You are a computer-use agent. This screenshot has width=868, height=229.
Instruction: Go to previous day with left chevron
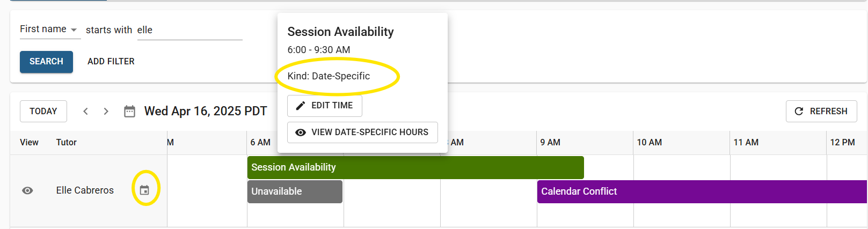tap(85, 111)
